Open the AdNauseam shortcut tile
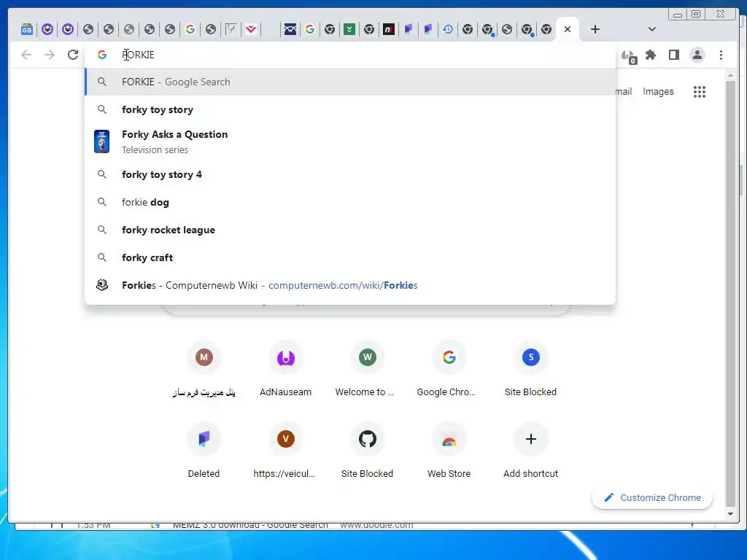The image size is (747, 560). coord(285,370)
